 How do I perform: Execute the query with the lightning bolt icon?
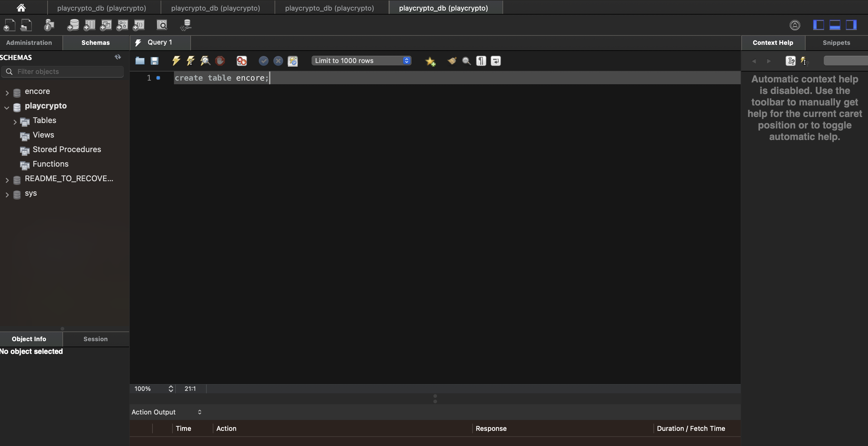point(176,61)
